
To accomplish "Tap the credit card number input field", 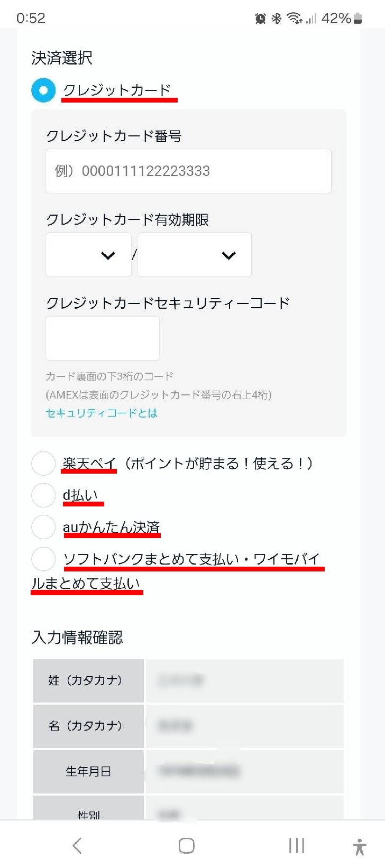I will click(x=188, y=171).
